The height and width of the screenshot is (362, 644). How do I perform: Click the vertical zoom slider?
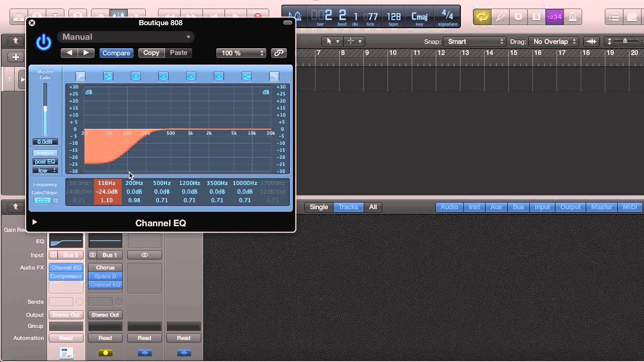coord(624,41)
